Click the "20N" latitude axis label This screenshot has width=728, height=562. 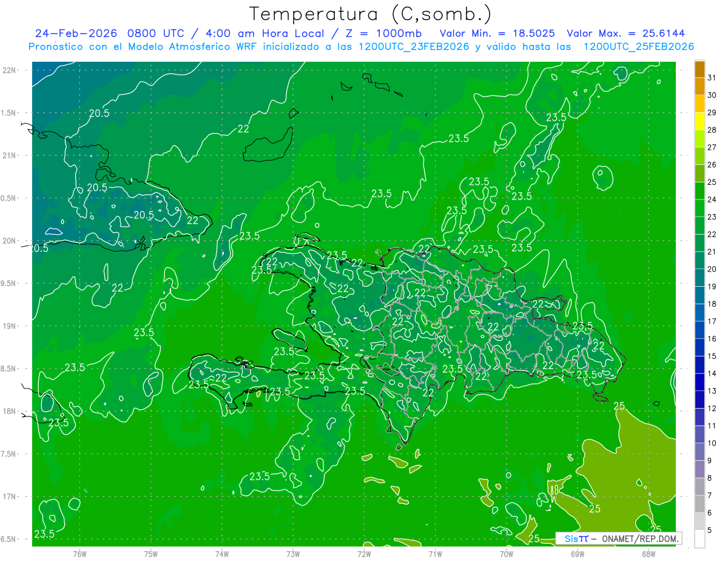[x=9, y=241]
